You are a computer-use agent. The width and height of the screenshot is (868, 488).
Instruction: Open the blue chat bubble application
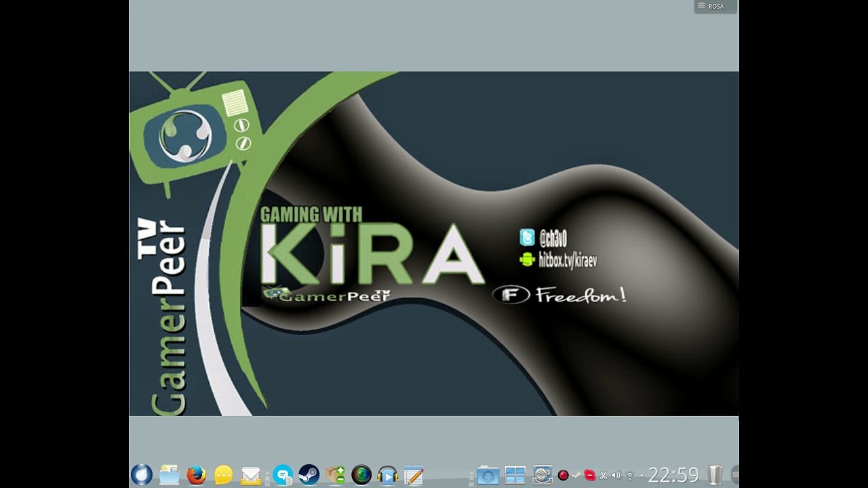pos(283,475)
